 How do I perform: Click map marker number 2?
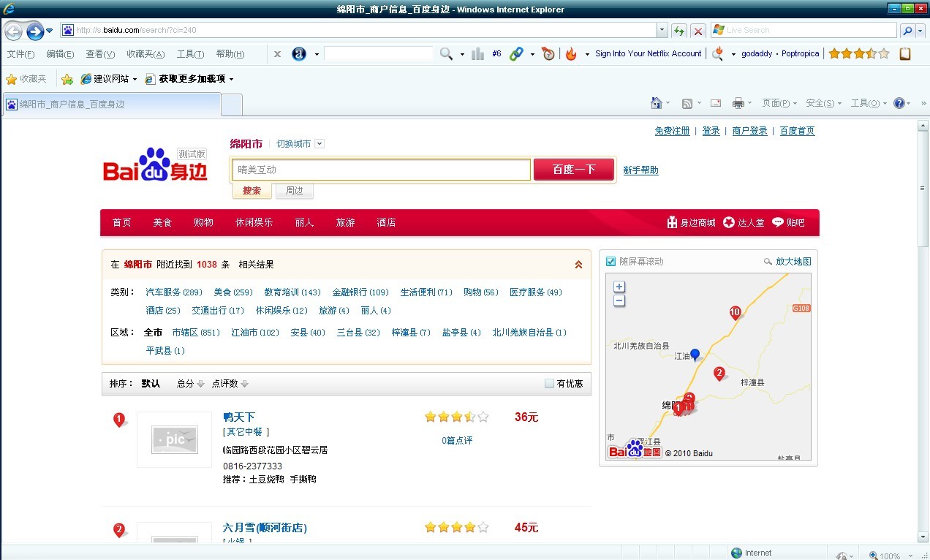pyautogui.click(x=719, y=374)
